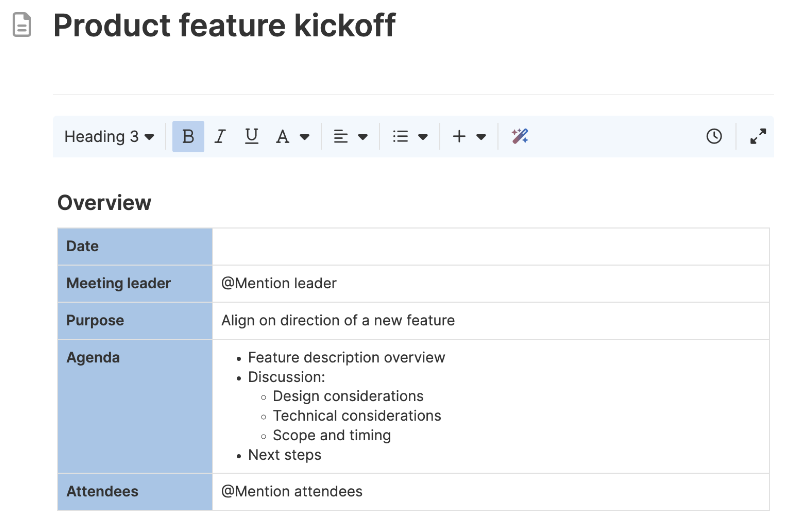Viewport: 800px width, 524px height.
Task: Open version history clock icon
Action: pos(714,137)
